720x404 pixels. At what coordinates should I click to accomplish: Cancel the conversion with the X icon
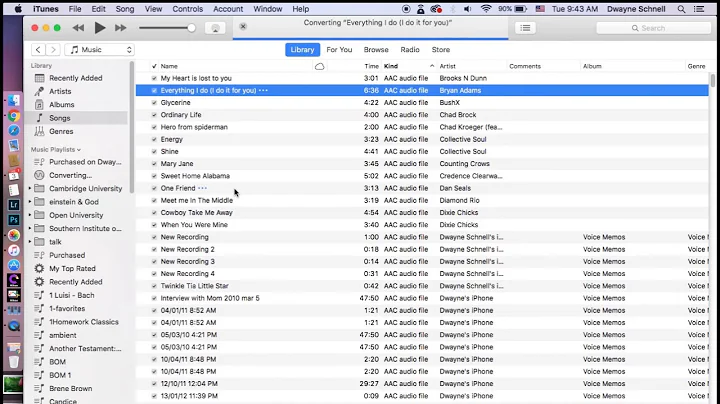(243, 27)
